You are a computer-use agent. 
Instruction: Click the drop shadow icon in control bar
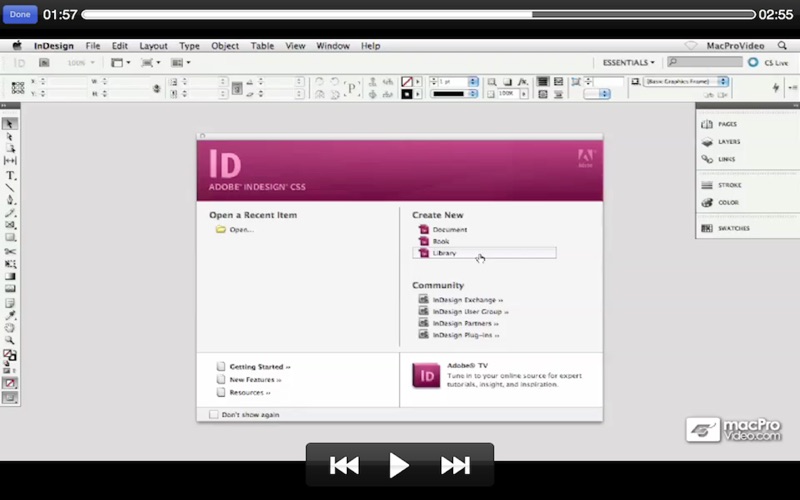(507, 82)
